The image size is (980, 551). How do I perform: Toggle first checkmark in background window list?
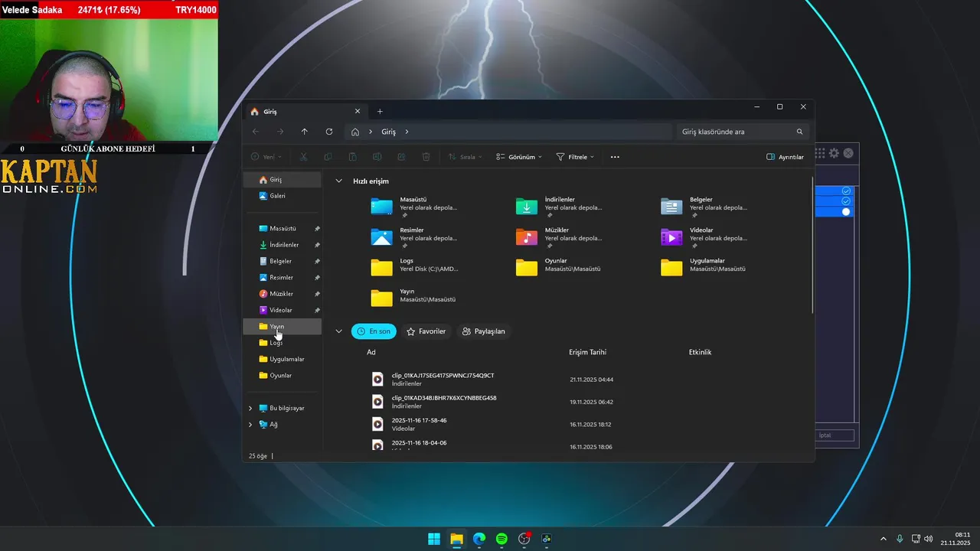846,191
